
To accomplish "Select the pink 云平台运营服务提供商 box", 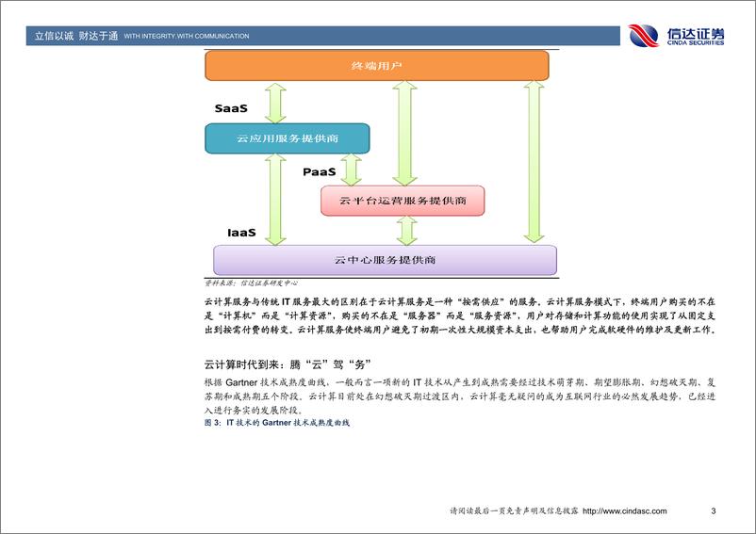I will pyautogui.click(x=403, y=201).
